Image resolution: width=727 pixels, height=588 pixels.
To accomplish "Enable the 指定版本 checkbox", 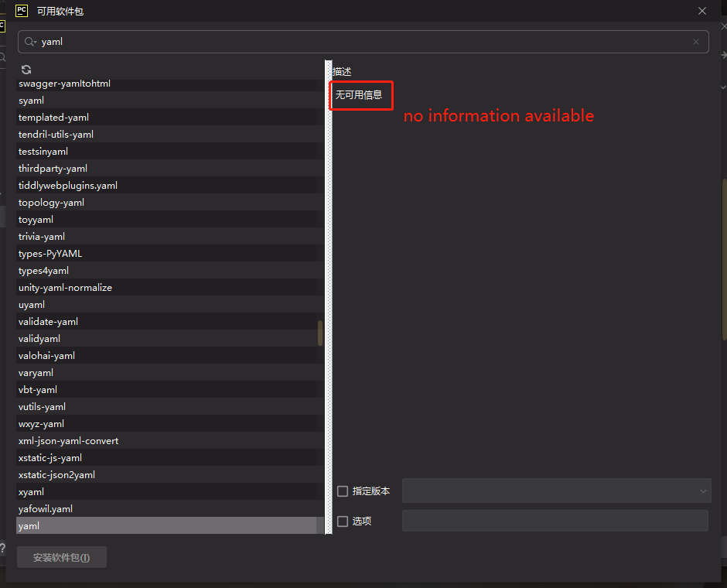I will [343, 491].
